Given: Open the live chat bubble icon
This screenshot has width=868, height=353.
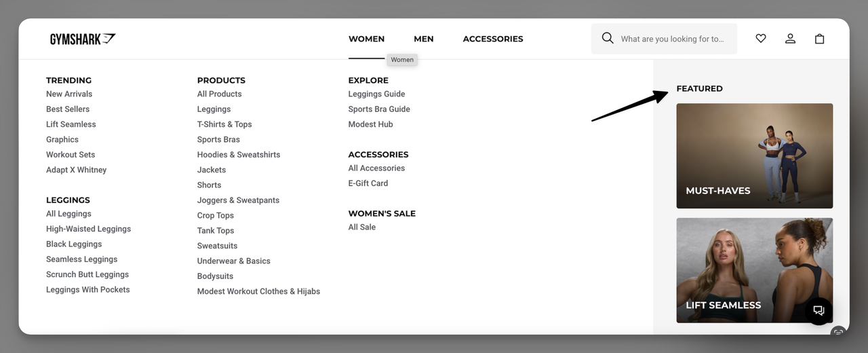Looking at the screenshot, I should click(x=818, y=310).
